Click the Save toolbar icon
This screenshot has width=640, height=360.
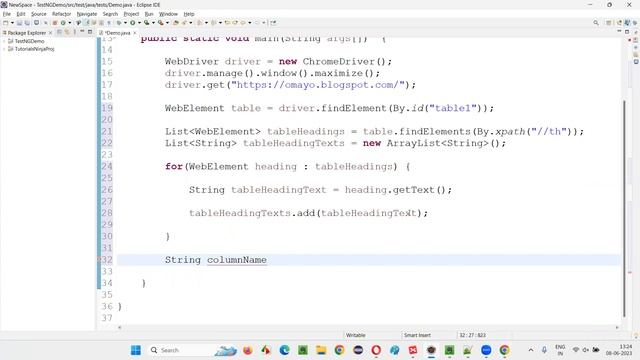click(x=19, y=23)
